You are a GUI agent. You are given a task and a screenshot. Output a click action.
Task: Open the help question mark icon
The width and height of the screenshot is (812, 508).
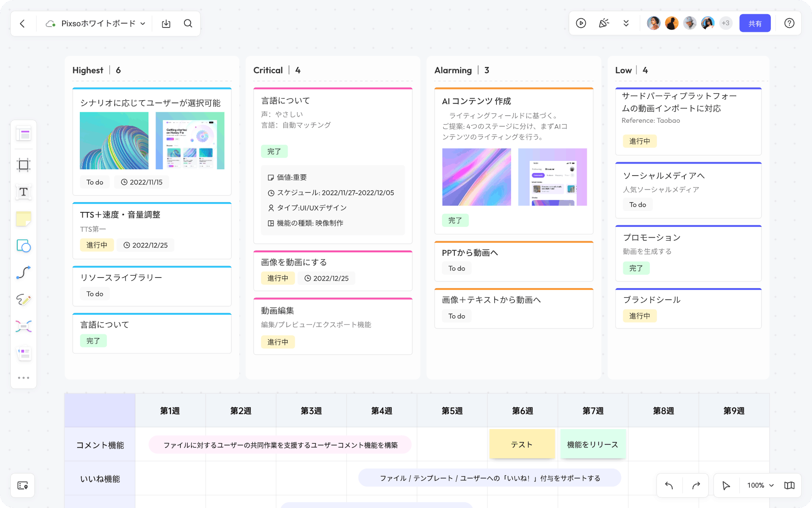click(x=789, y=23)
